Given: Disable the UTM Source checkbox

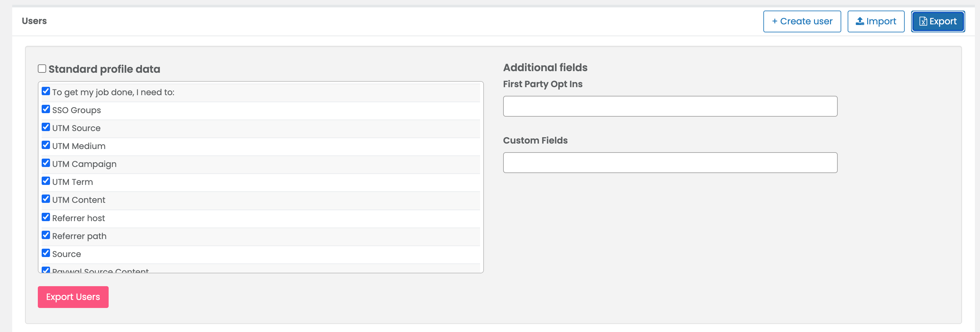Looking at the screenshot, I should (46, 127).
